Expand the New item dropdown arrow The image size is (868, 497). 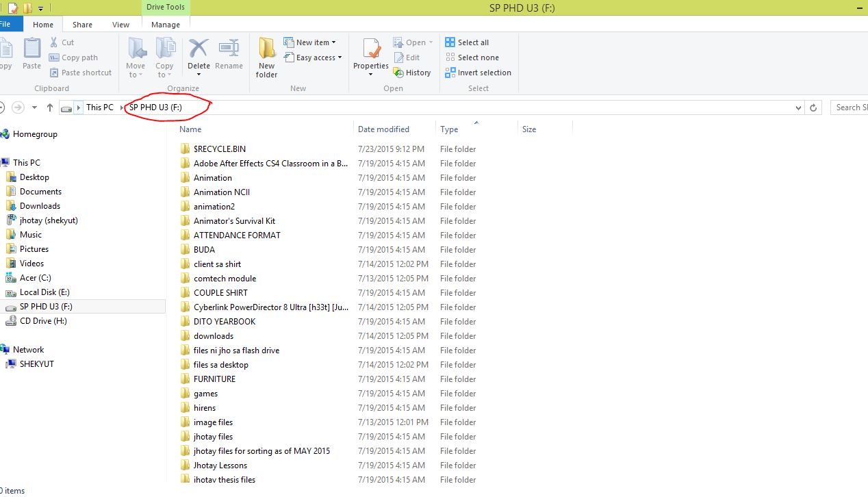pyautogui.click(x=335, y=42)
